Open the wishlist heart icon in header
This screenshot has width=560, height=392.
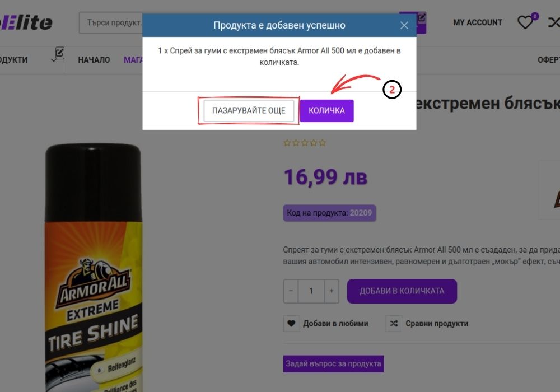pyautogui.click(x=525, y=22)
